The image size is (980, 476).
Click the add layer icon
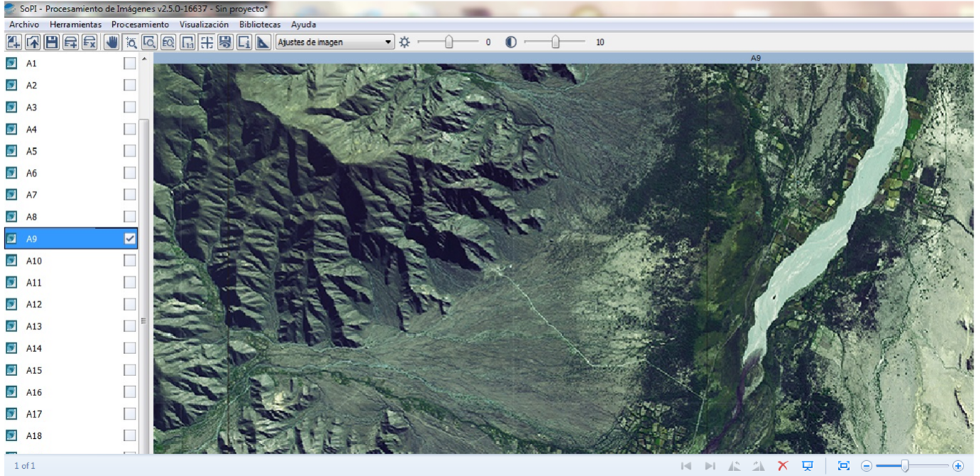[x=71, y=42]
